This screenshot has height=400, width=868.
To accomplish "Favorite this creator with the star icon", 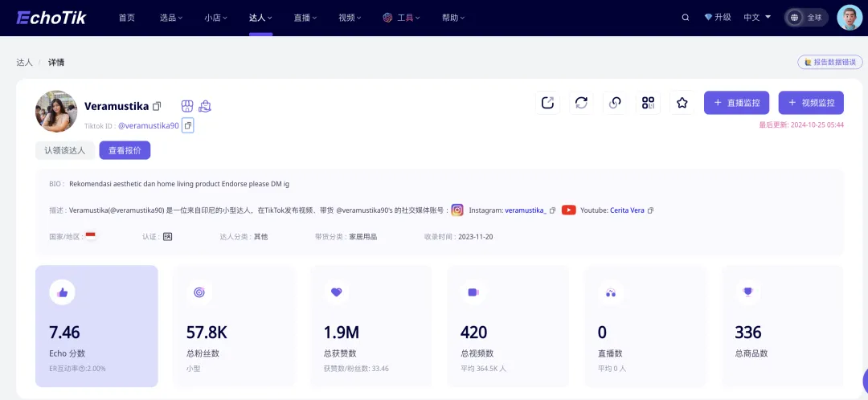I will click(682, 103).
